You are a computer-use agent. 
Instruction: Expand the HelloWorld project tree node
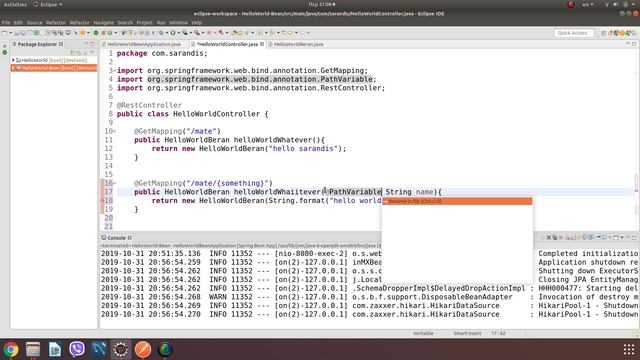click(x=13, y=60)
